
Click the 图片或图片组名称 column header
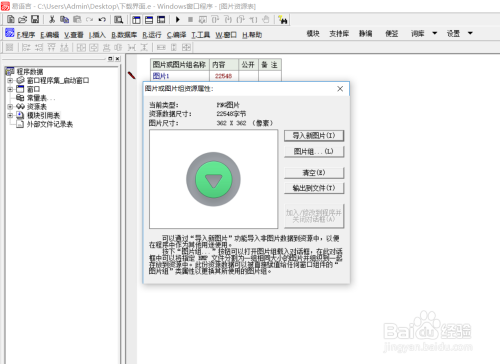pos(180,65)
